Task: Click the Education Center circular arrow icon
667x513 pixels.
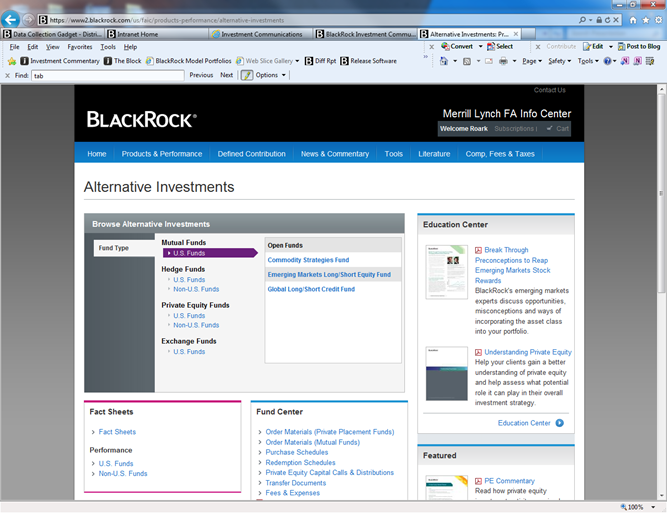Action: (560, 423)
